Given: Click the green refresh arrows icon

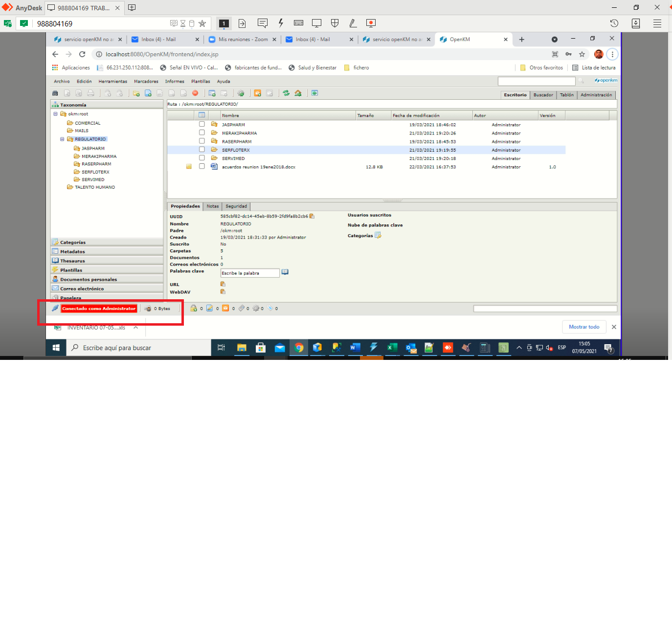Looking at the screenshot, I should tap(286, 93).
